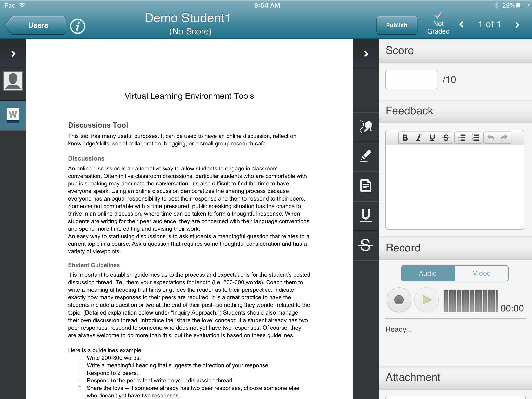This screenshot has width=532, height=399.
Task: Toggle the Not Graded checkmark status
Action: (x=438, y=23)
